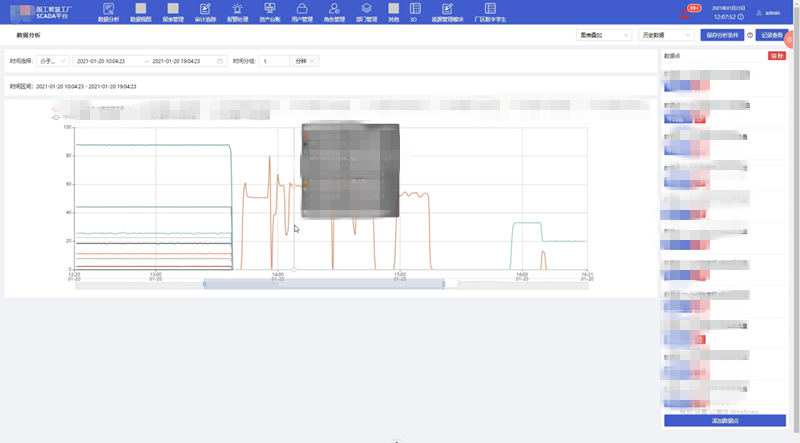Open the 用户管理 navigation icon

pyautogui.click(x=301, y=11)
